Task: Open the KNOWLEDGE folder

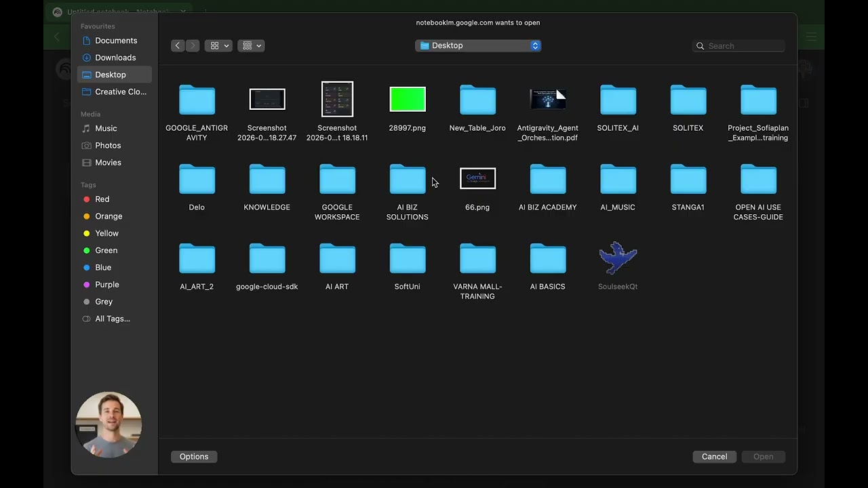Action: 267,180
